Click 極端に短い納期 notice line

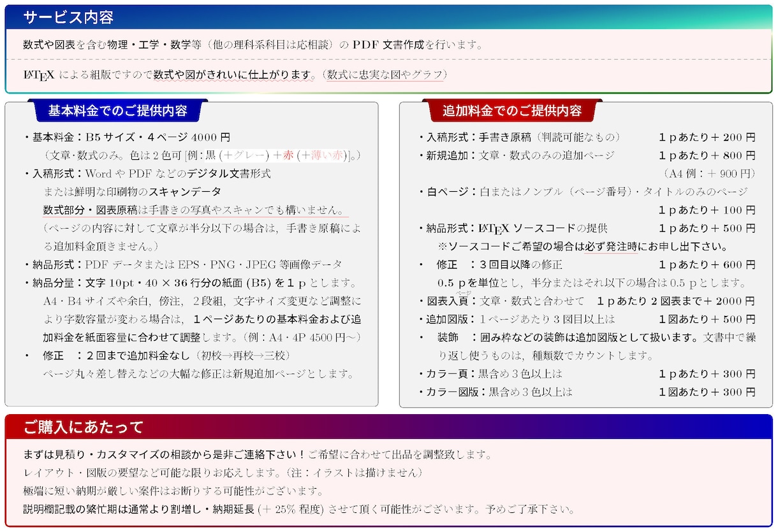pyautogui.click(x=173, y=491)
